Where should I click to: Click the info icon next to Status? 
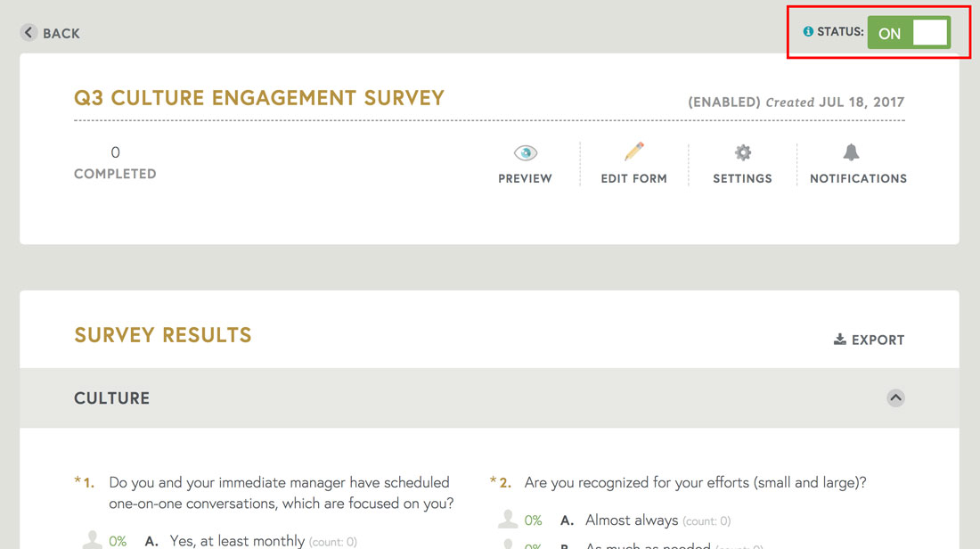[808, 29]
